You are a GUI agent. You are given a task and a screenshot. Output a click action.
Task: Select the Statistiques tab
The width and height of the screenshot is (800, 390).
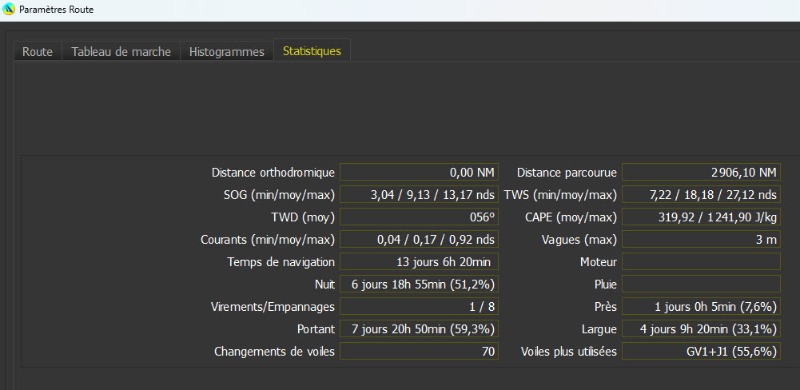[x=312, y=51]
